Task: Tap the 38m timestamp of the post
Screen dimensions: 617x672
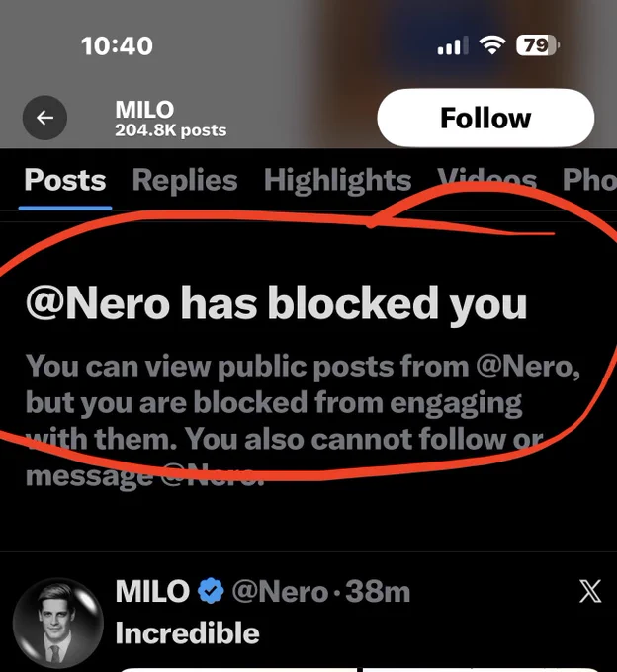Action: point(378,591)
